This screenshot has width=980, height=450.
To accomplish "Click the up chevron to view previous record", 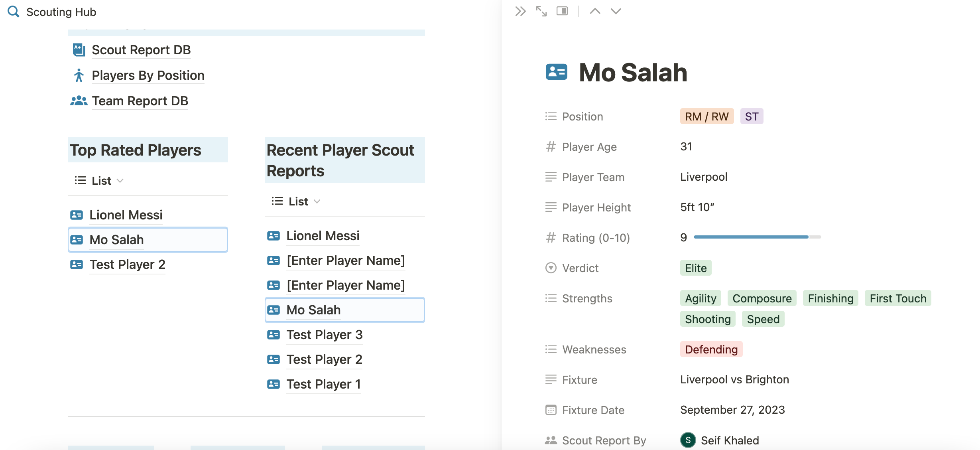I will [595, 11].
